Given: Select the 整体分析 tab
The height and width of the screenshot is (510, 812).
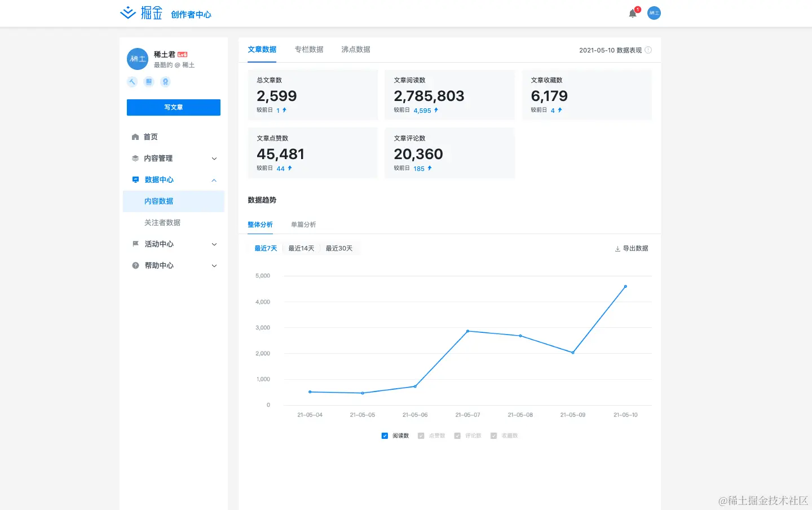Looking at the screenshot, I should click(260, 225).
